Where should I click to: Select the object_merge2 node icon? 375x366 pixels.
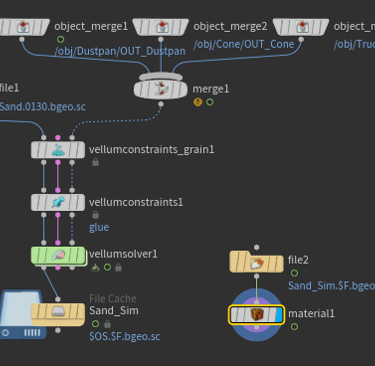162,26
